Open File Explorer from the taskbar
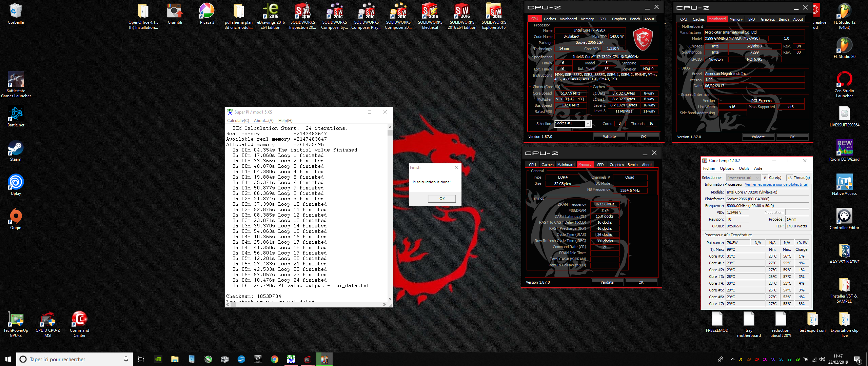This screenshot has height=366, width=868. click(x=175, y=359)
